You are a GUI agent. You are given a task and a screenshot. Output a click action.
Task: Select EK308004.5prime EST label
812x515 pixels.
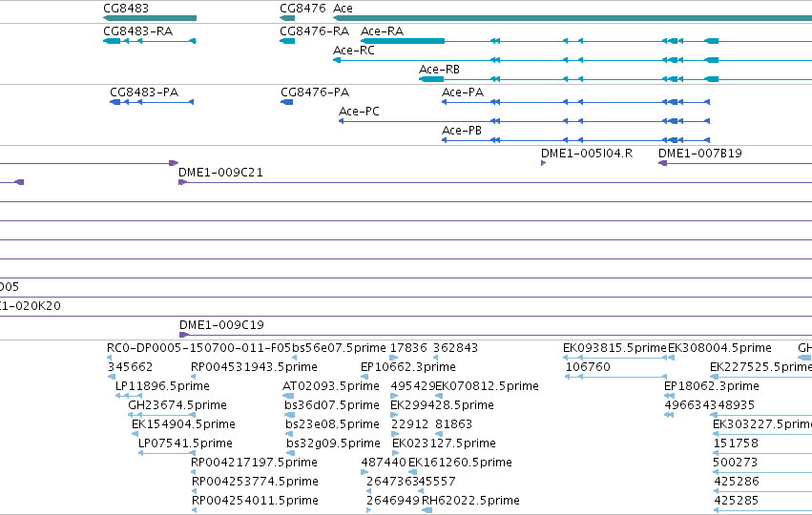point(719,348)
